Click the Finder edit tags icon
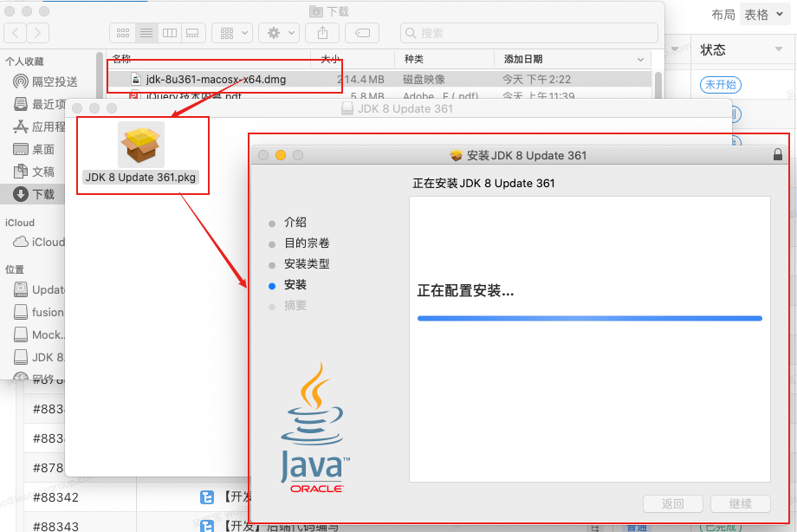797x532 pixels. 362,33
